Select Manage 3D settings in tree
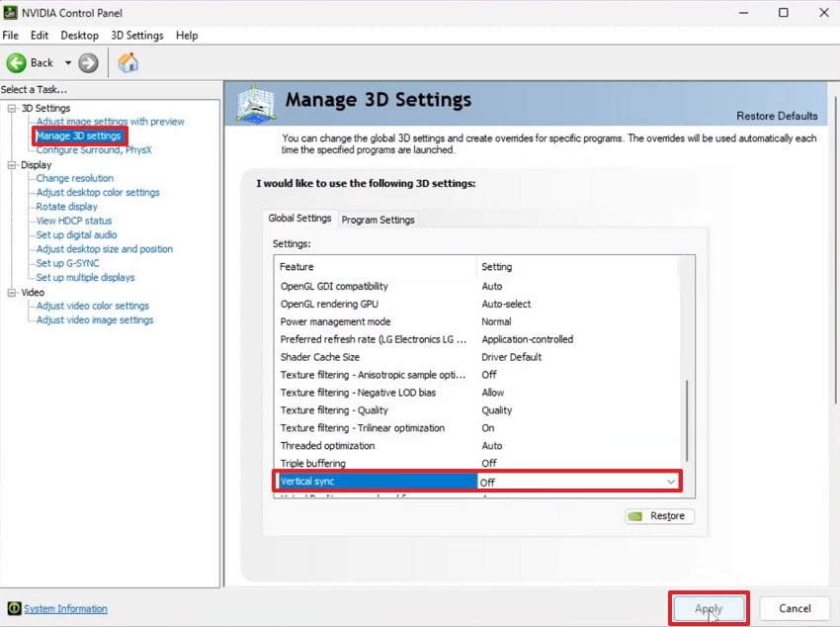The width and height of the screenshot is (840, 627). [78, 136]
